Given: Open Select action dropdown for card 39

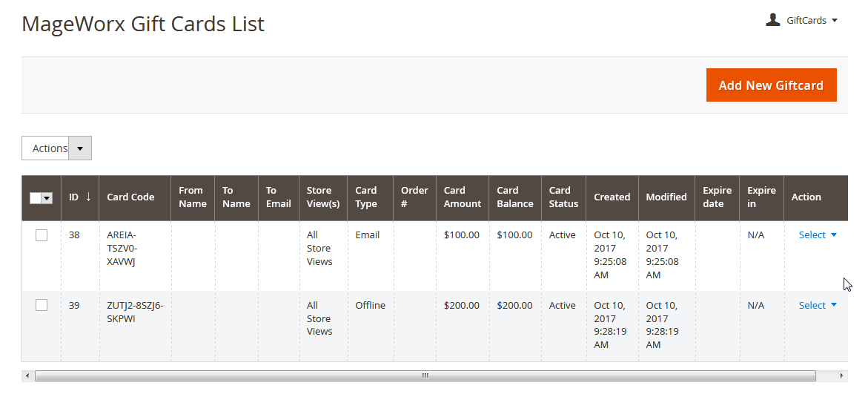Looking at the screenshot, I should pos(818,305).
